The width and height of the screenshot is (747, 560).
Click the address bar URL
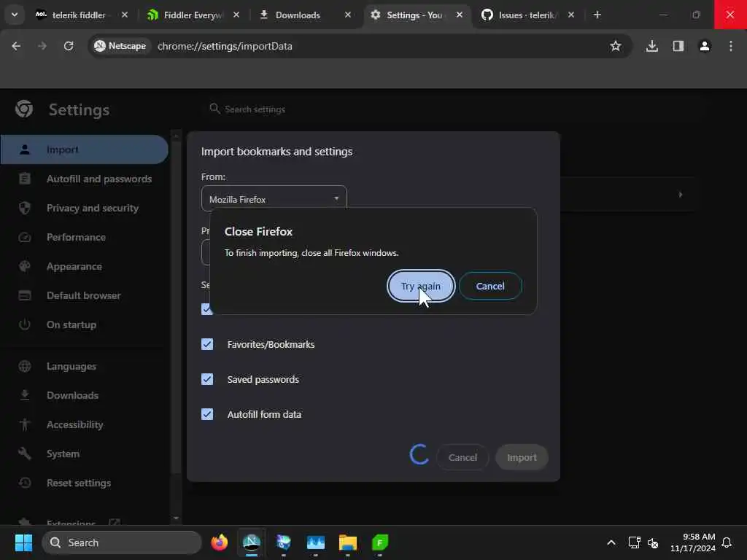(225, 46)
